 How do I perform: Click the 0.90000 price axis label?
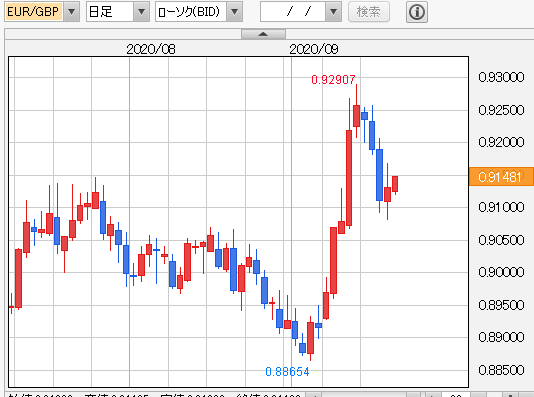tap(501, 272)
